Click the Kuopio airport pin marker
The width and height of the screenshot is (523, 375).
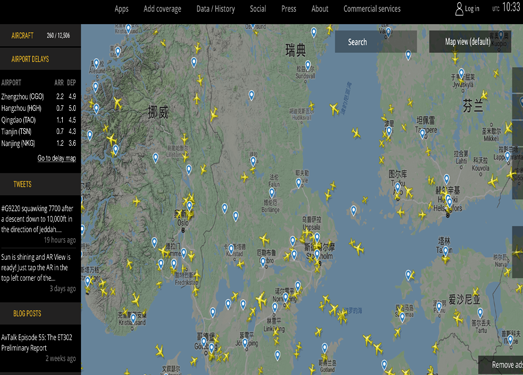tap(501, 35)
